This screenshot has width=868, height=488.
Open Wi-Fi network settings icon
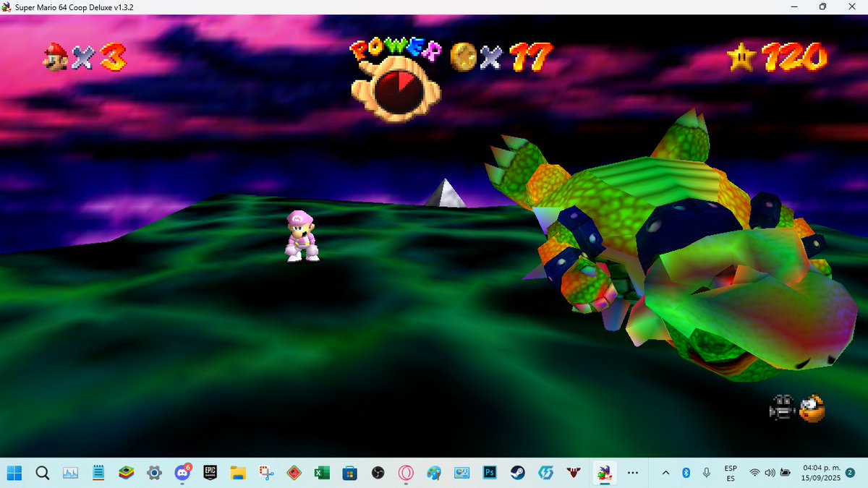[754, 473]
